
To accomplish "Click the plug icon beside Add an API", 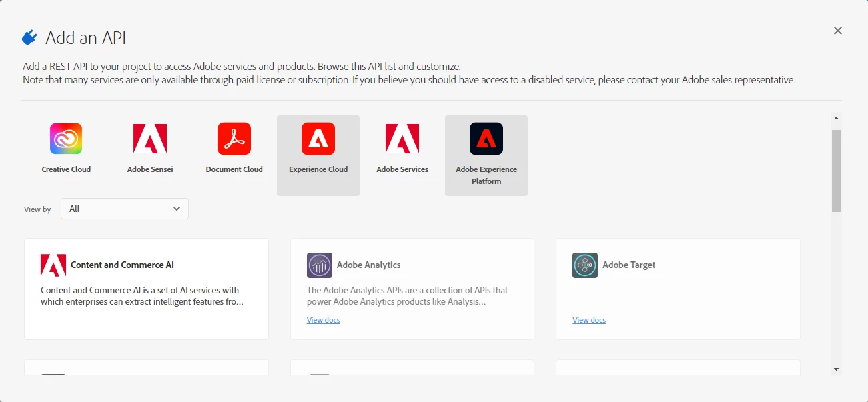I will pos(29,38).
